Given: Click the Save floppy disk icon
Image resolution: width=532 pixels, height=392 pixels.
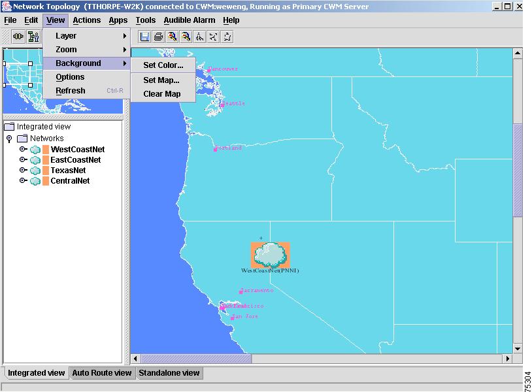Looking at the screenshot, I should coord(145,37).
